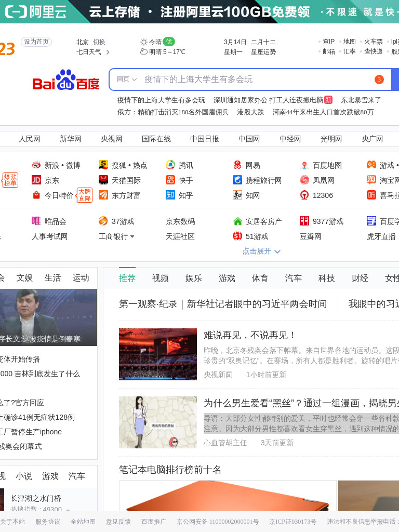Open the 难说再见 news thumbnail
The image size is (399, 532).
pyautogui.click(x=158, y=354)
